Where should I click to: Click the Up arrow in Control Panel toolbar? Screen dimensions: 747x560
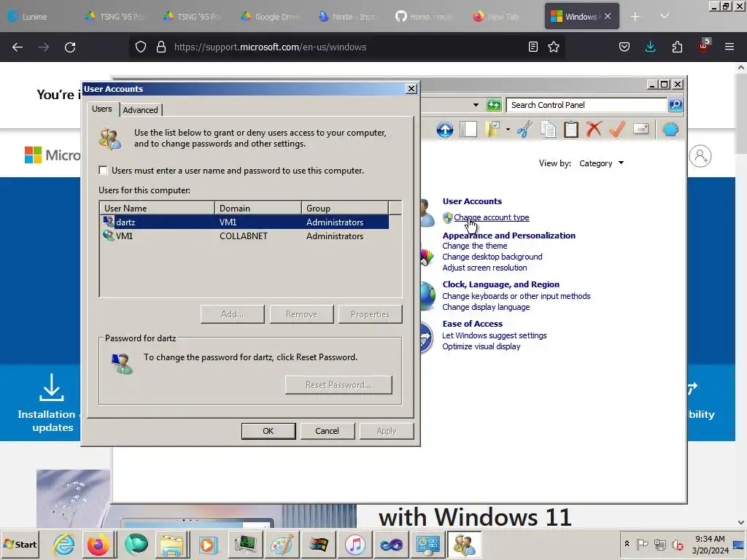444,130
